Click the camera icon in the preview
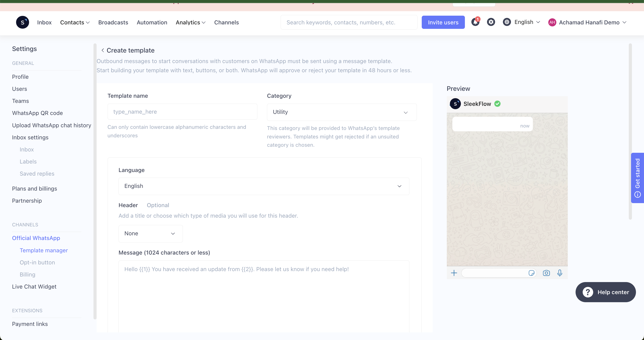The image size is (644, 340). [546, 273]
